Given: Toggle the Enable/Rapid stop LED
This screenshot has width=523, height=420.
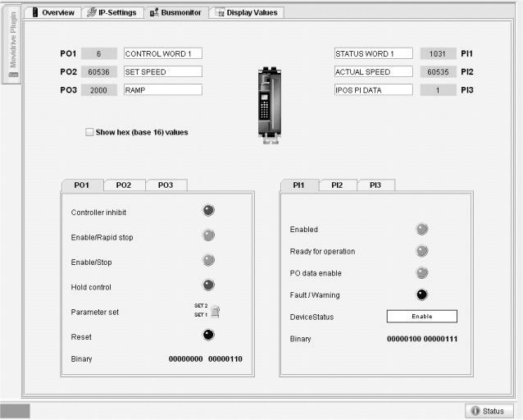Looking at the screenshot, I should click(x=208, y=235).
